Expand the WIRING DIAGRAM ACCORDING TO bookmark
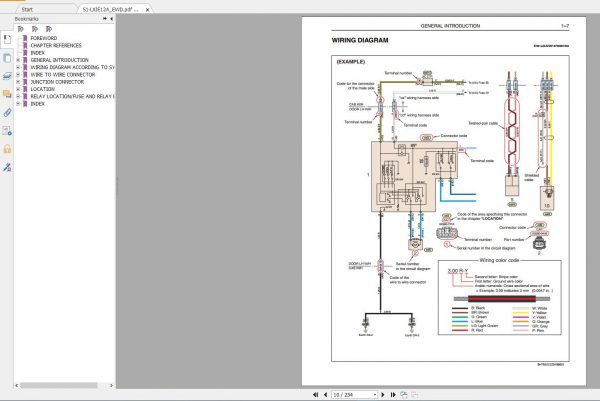Viewport: 600px width, 401px height. pos(18,67)
